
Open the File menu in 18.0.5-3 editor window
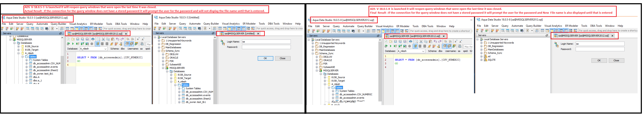[4, 24]
